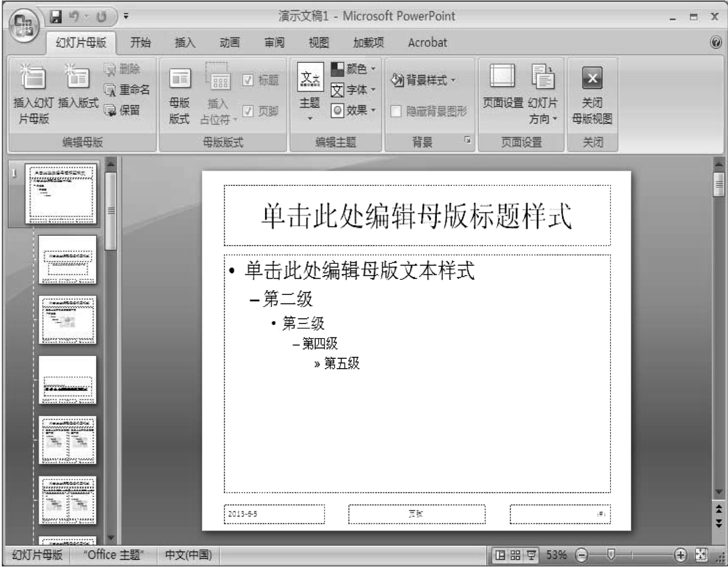Click the 第五级 text level
The image size is (728, 567).
[341, 363]
